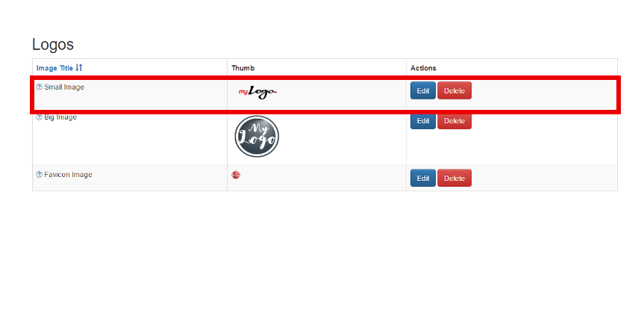Screen dimensions: 644x322
Task: Delete the Favicon Image entry
Action: tap(454, 178)
